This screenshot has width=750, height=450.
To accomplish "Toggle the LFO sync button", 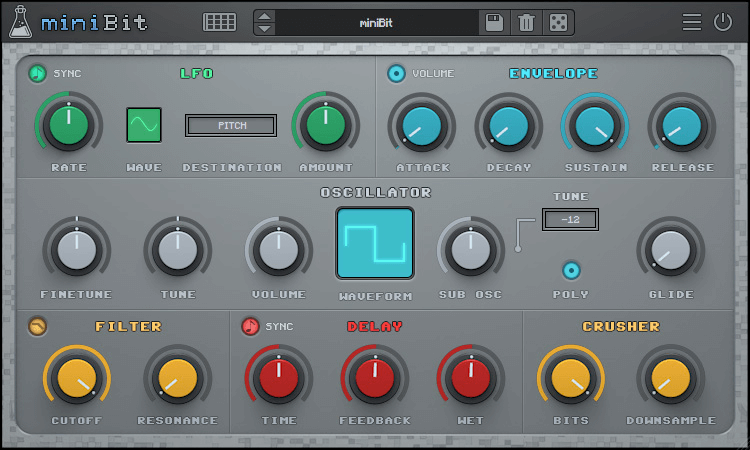I will click(38, 73).
